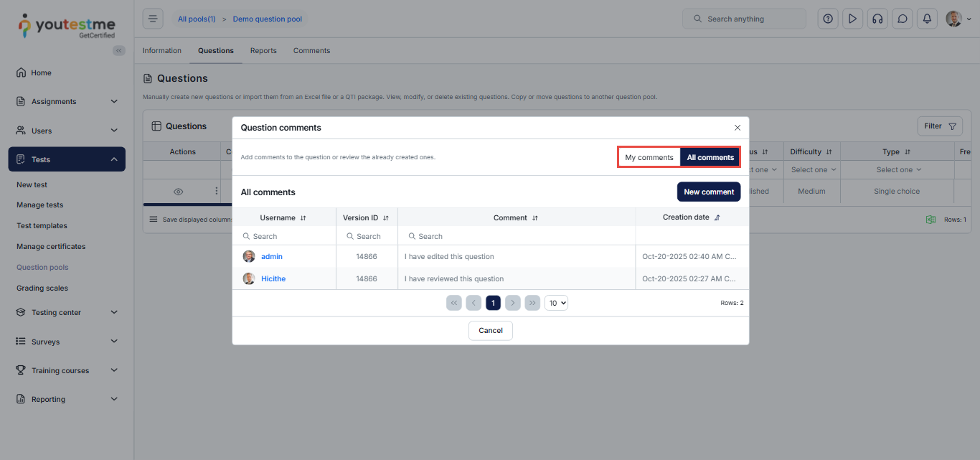Click the play tutorial icon in header
Screen dimensions: 980x460
click(852, 19)
